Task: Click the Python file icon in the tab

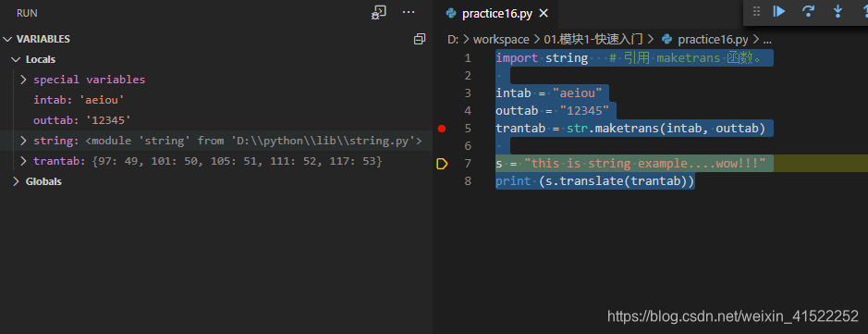Action: pos(451,13)
